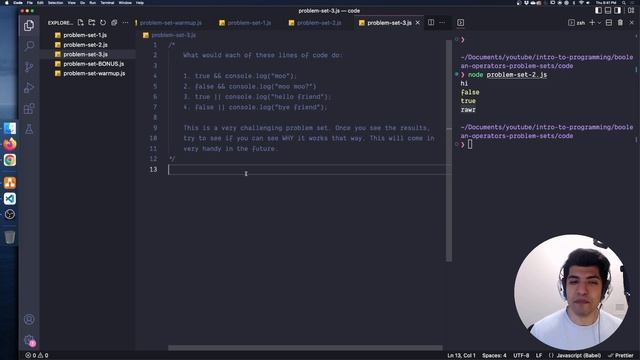Open the Help menu
This screenshot has height=360, width=640.
point(140,2)
